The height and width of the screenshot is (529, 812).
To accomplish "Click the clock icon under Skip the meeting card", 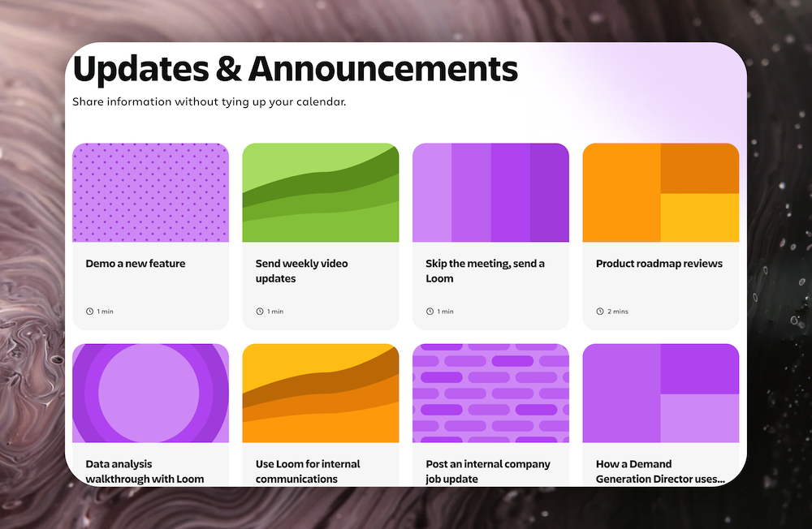I will (x=430, y=312).
